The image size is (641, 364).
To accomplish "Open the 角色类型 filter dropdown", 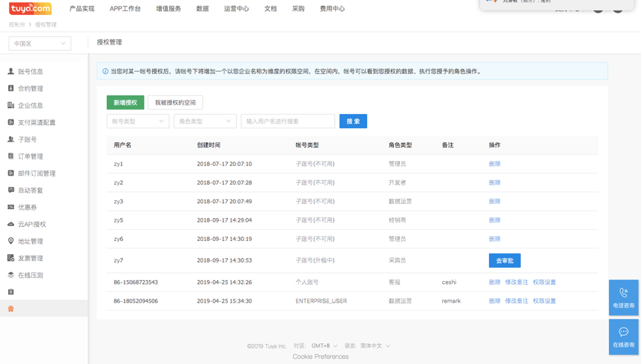I will pyautogui.click(x=205, y=122).
